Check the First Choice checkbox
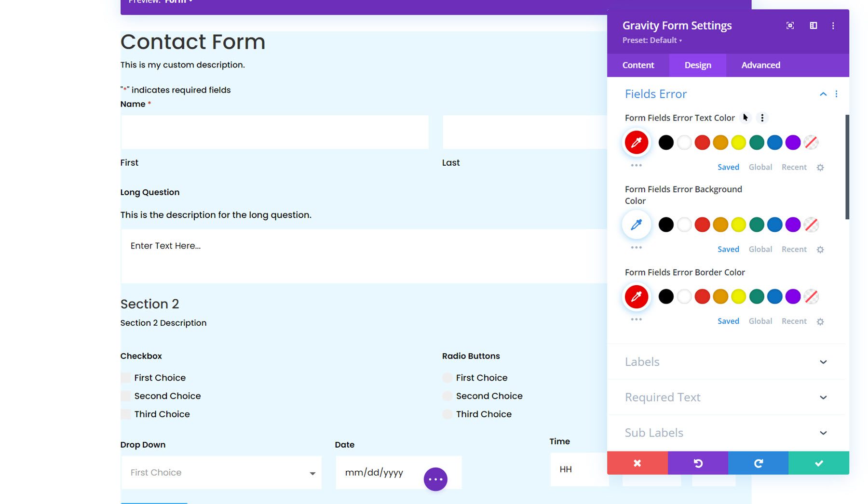Screen dimensions: 868x504 coord(125,377)
